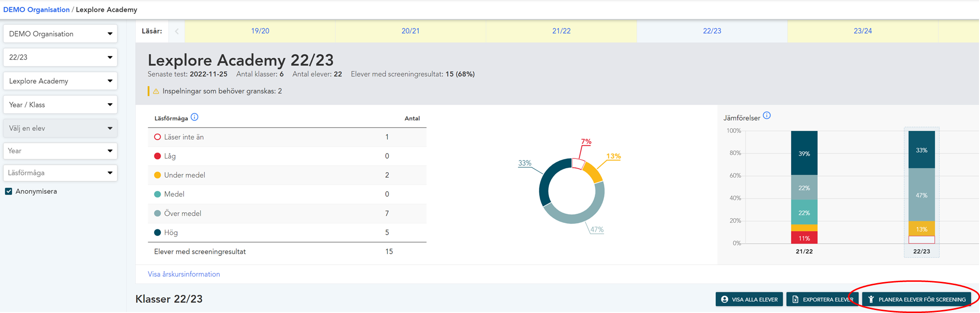Image resolution: width=980 pixels, height=313 pixels.
Task: Go to earlier school years with left chevron
Action: (177, 31)
